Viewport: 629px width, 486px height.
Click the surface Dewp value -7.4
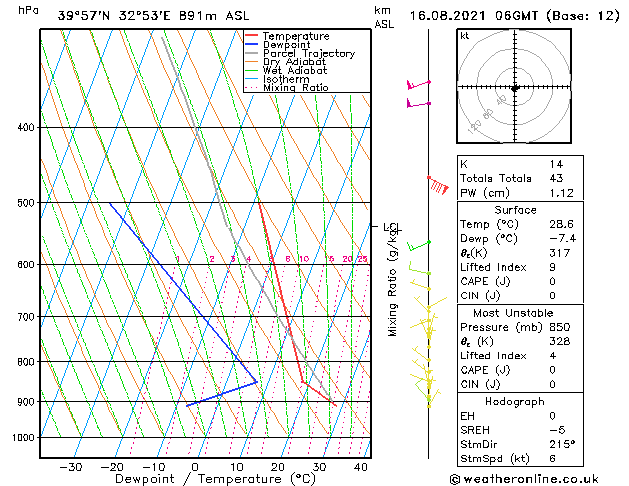(x=562, y=239)
